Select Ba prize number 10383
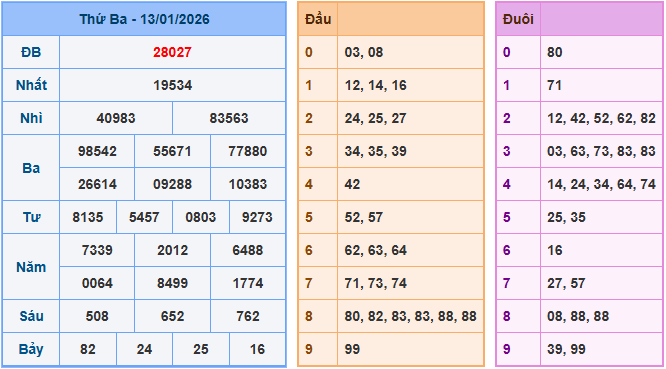This screenshot has height=369, width=666. 248,184
